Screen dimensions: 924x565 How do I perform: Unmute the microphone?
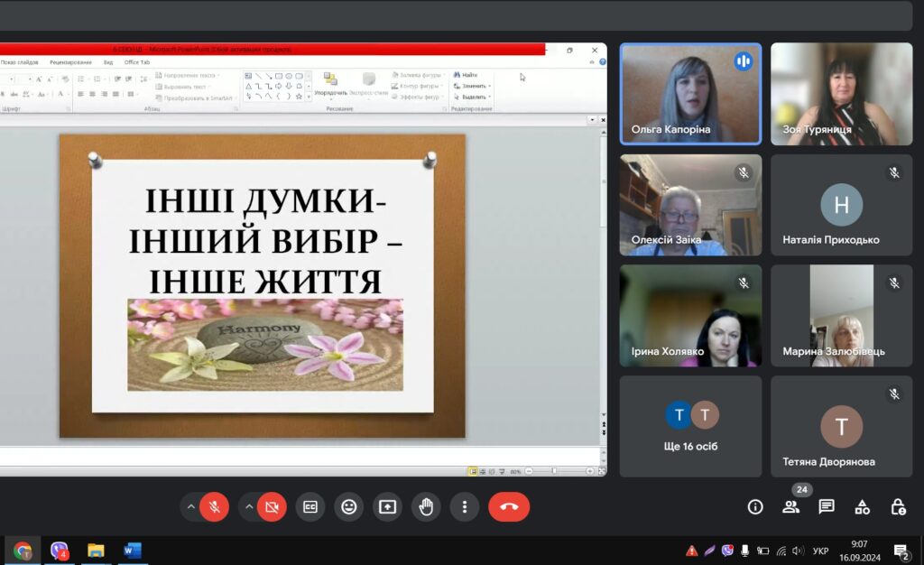click(x=215, y=506)
